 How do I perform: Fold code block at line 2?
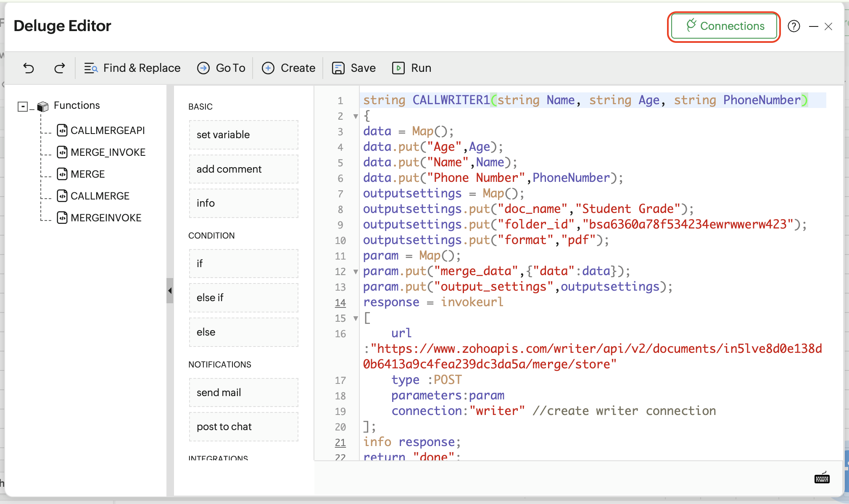(x=356, y=116)
